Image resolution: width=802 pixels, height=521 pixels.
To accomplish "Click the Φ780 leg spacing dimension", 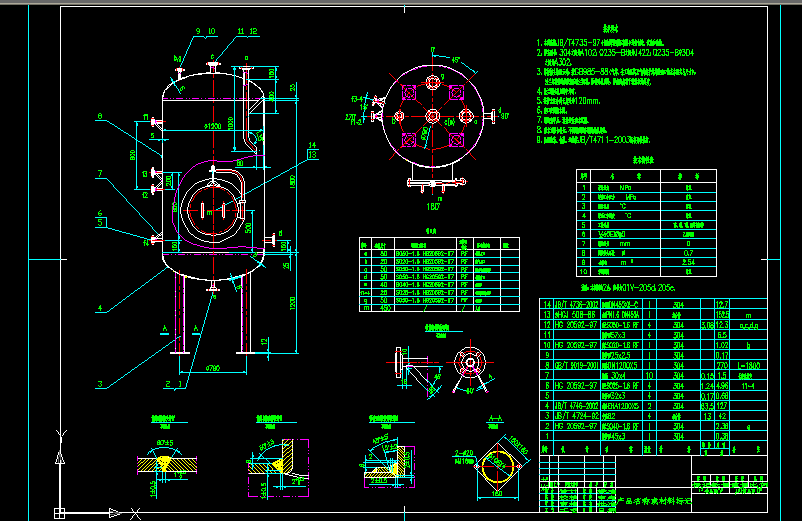I will tap(212, 369).
